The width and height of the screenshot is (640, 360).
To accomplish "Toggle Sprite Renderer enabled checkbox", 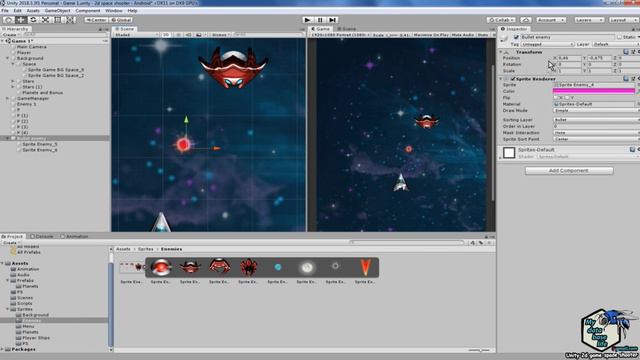I will click(x=513, y=79).
